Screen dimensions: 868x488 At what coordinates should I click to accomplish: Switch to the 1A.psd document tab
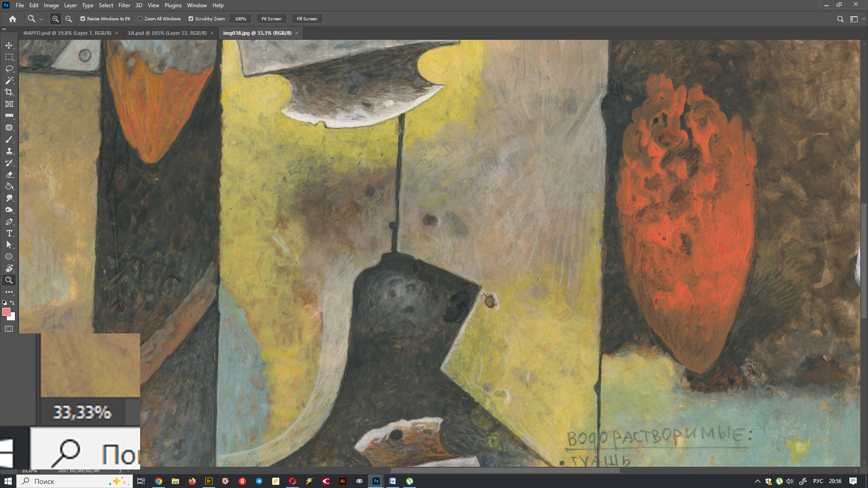(167, 33)
